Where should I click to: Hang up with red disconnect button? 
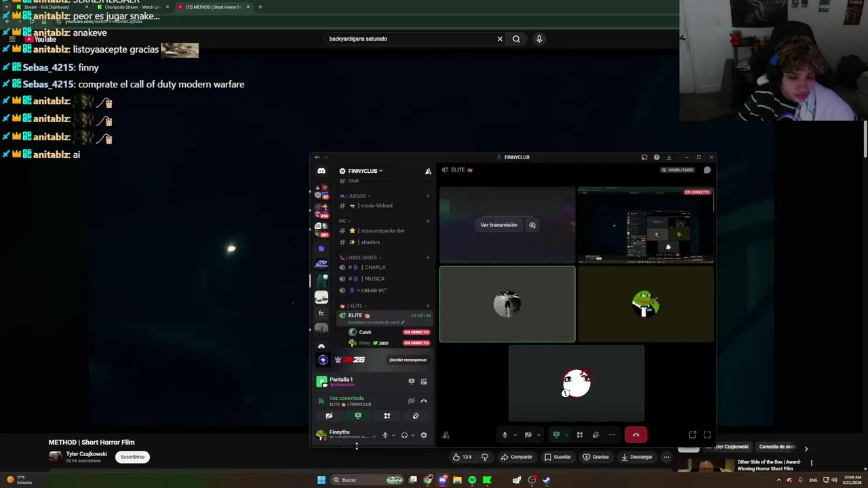(x=635, y=434)
